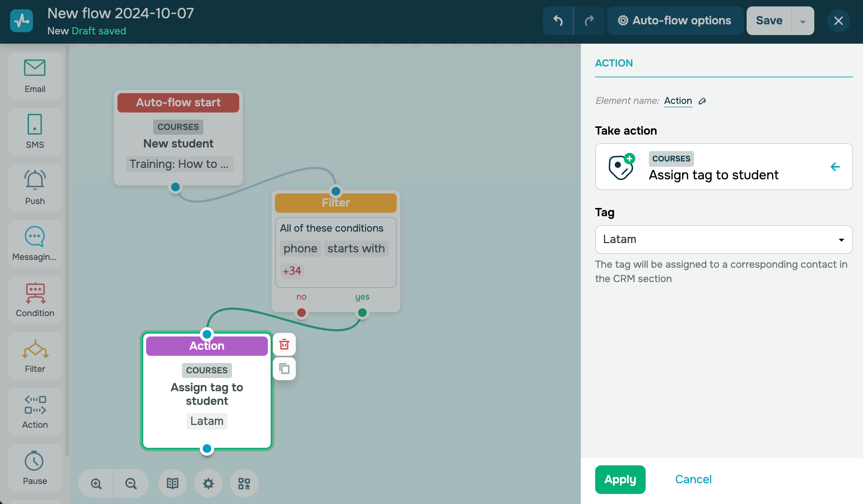This screenshot has height=504, width=863.
Task: Open the Latam tag dropdown
Action: (724, 239)
